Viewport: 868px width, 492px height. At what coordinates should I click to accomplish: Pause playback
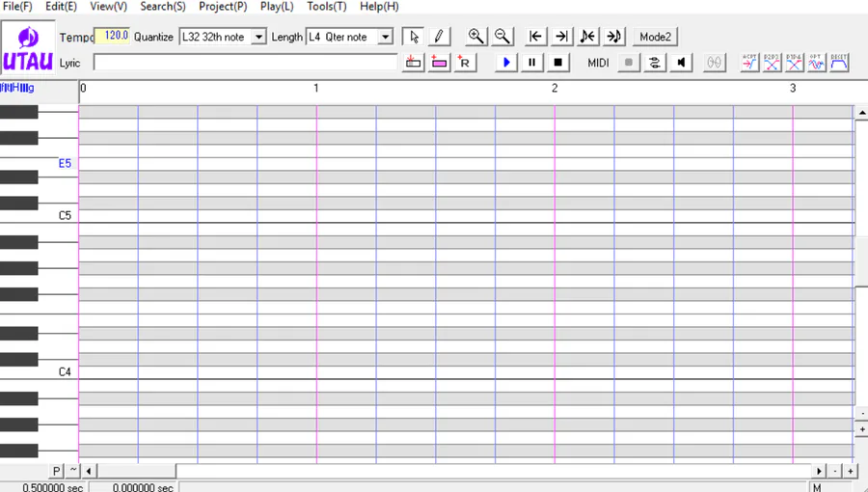pyautogui.click(x=532, y=63)
